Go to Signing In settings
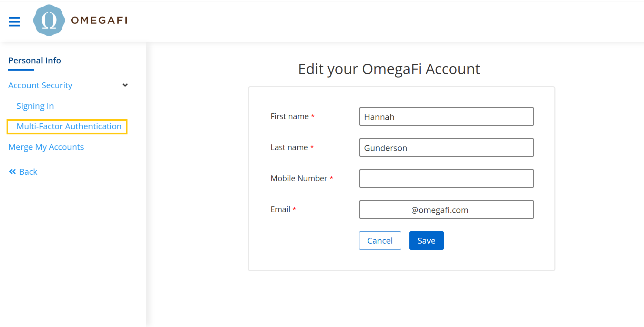644x327 pixels. [35, 106]
